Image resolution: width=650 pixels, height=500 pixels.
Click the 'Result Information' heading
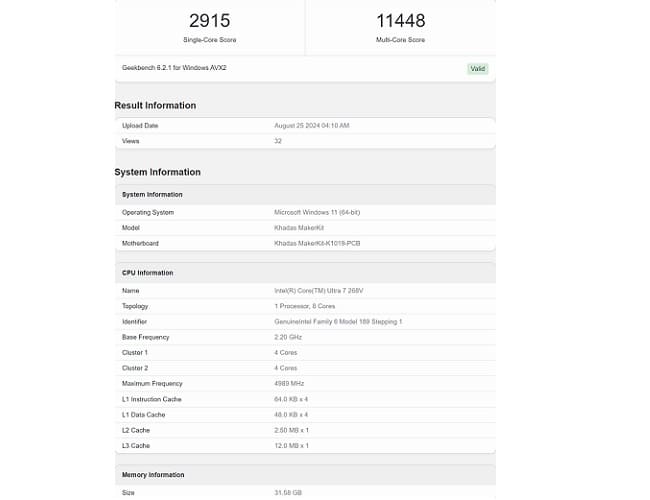click(x=155, y=105)
